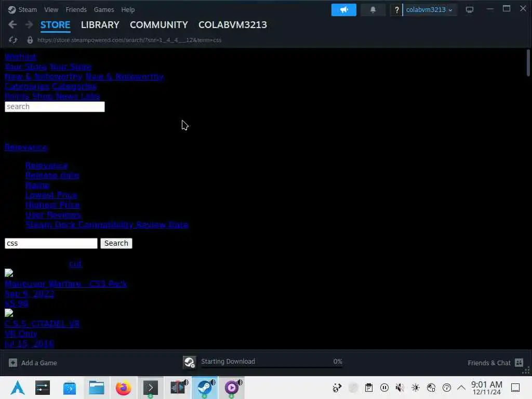The width and height of the screenshot is (532, 399).
Task: Sort by Lowest Price
Action: (51, 195)
